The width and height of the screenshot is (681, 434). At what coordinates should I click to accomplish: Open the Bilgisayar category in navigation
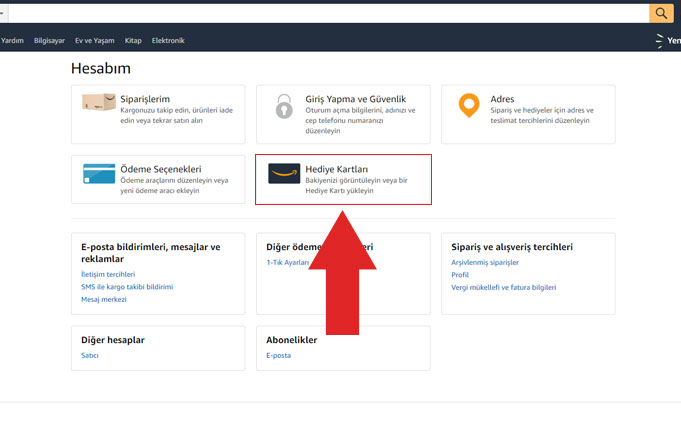coord(49,41)
